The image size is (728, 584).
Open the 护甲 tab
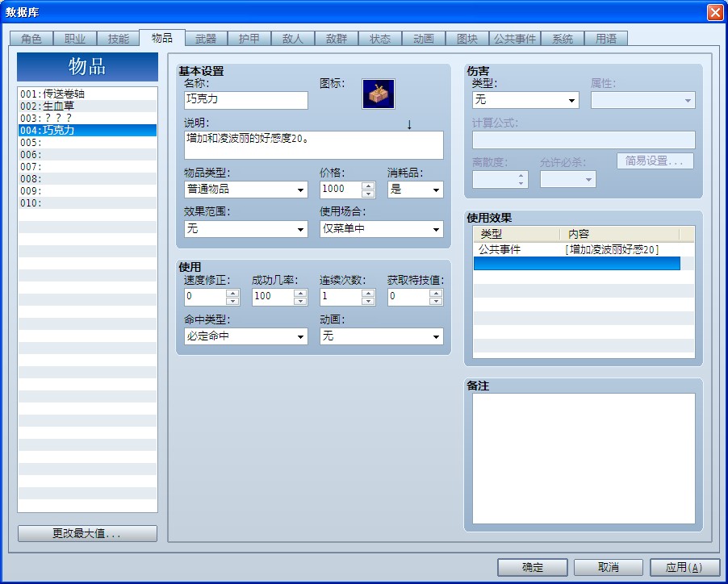[x=249, y=39]
